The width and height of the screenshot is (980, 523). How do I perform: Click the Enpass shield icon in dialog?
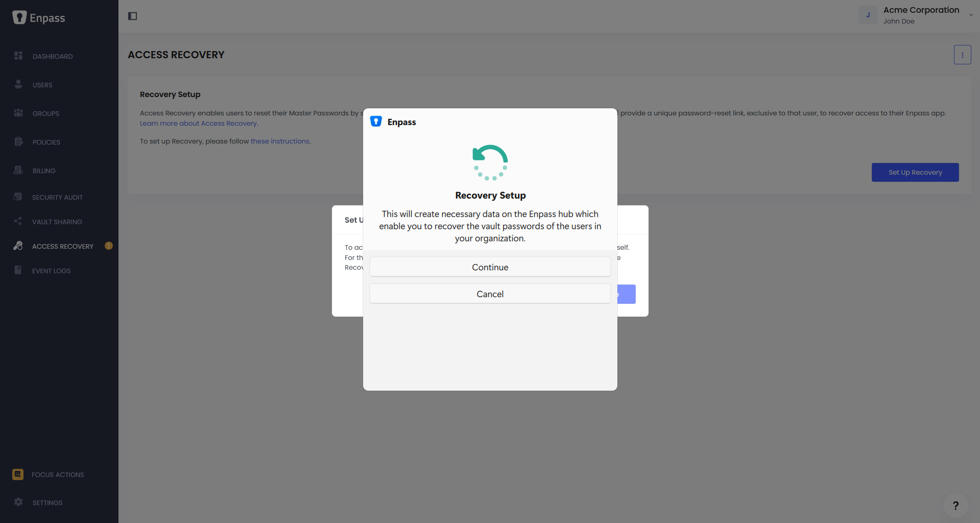(x=376, y=122)
